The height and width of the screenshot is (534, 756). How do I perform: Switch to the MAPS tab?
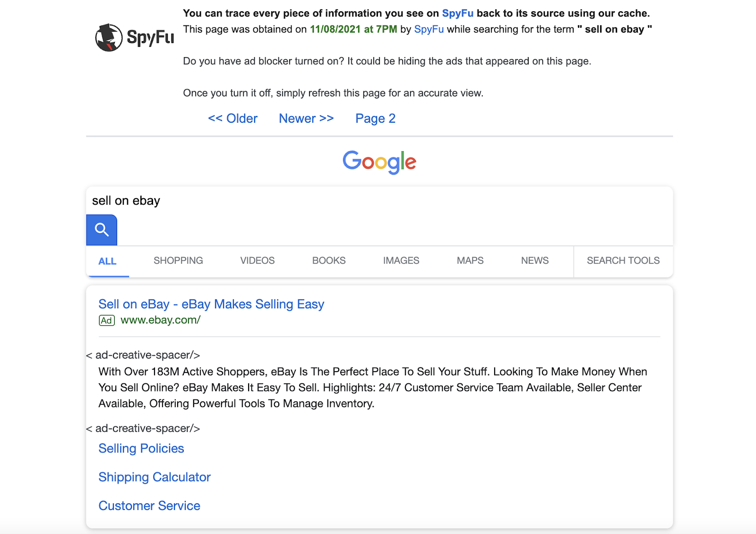click(x=470, y=261)
